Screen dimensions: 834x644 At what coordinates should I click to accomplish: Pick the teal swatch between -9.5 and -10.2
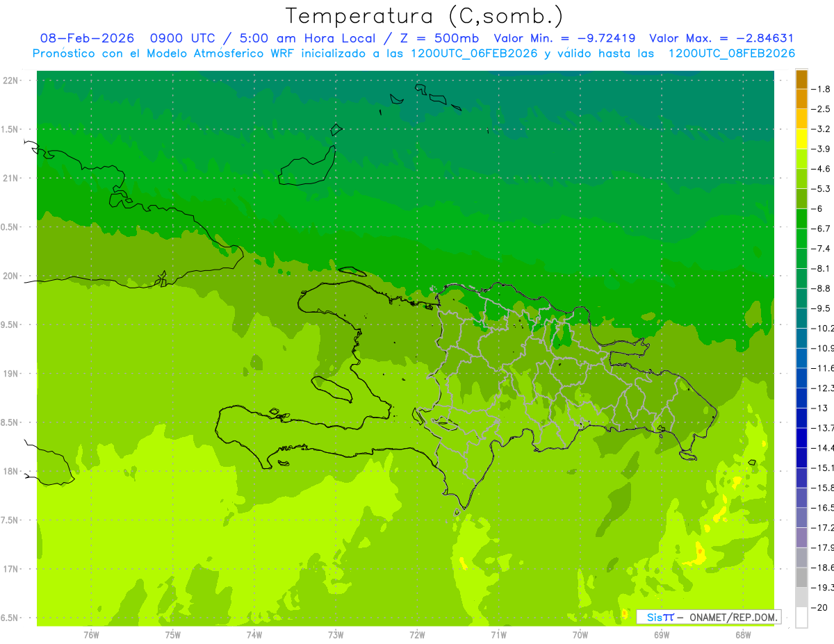point(801,318)
